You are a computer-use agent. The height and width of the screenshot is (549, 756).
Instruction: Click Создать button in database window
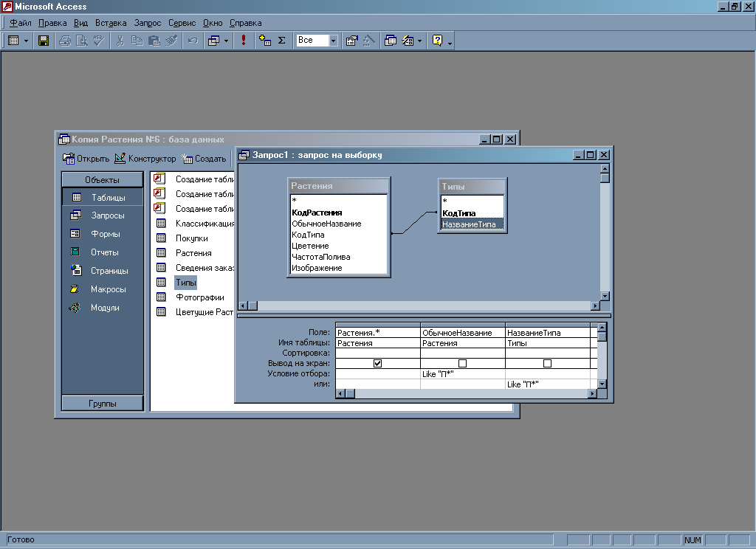click(x=204, y=159)
